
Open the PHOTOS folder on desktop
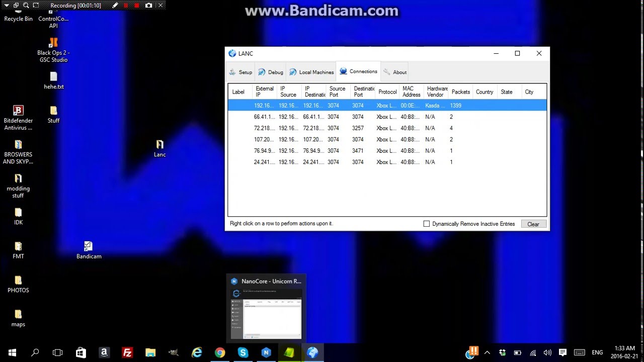18,284
